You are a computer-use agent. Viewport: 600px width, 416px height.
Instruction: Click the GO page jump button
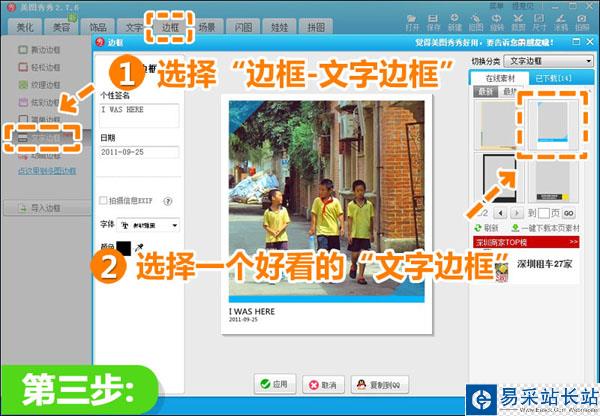(x=569, y=213)
